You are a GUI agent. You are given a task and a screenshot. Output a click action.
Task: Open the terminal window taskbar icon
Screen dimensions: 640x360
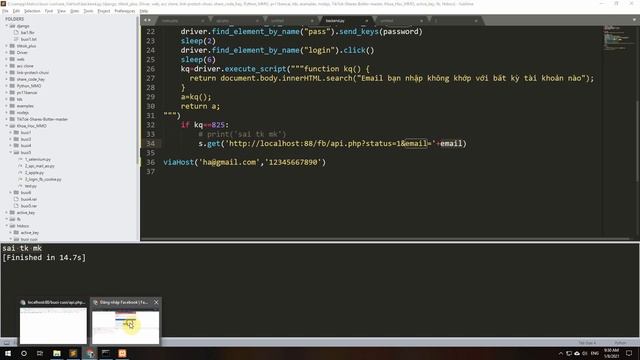point(106,353)
